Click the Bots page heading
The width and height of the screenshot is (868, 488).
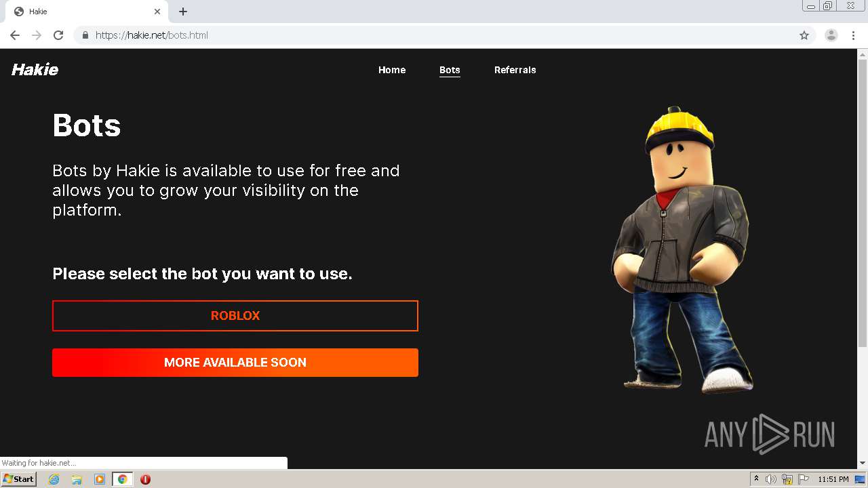[87, 125]
